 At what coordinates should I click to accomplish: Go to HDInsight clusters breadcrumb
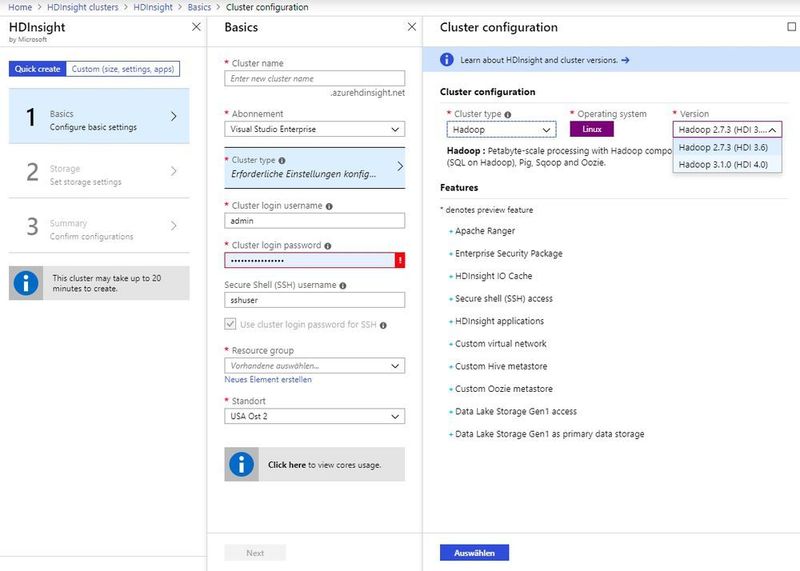tap(83, 7)
